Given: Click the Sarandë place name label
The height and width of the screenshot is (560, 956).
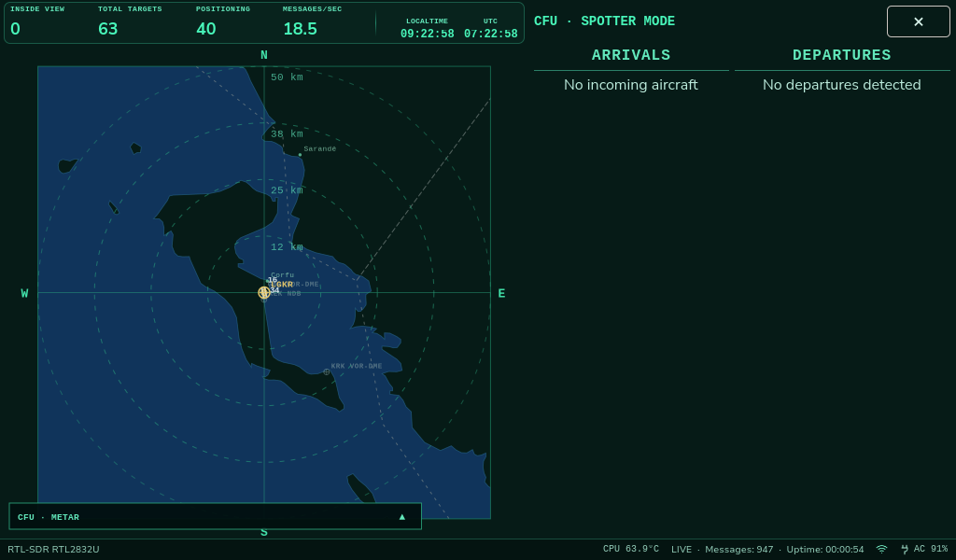Looking at the screenshot, I should [x=320, y=148].
